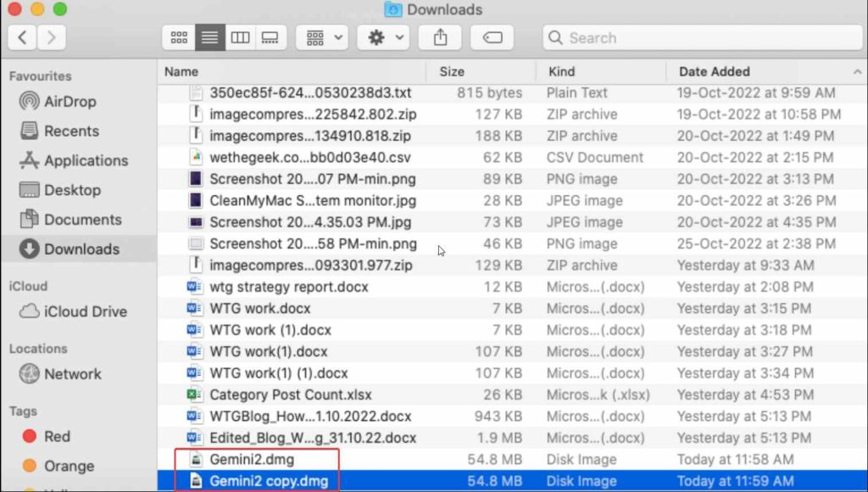The image size is (868, 492).
Task: Switch to icon view in toolbar
Action: point(179,37)
